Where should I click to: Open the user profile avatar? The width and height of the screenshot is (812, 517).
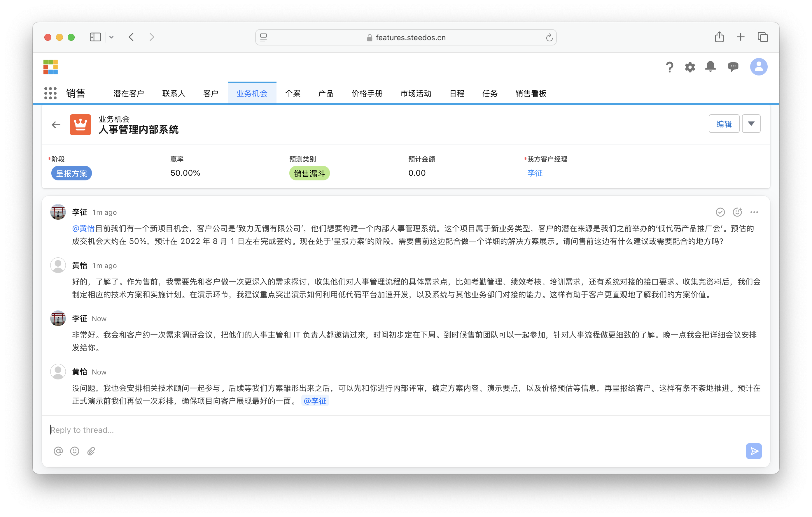(x=758, y=67)
